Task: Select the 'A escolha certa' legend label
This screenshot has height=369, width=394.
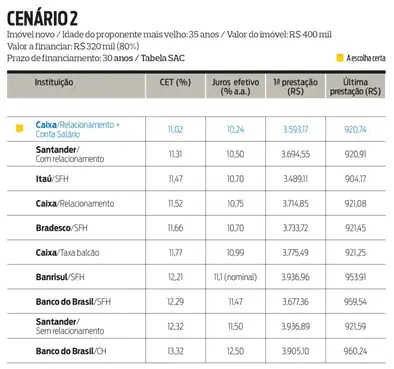Action: click(x=366, y=58)
